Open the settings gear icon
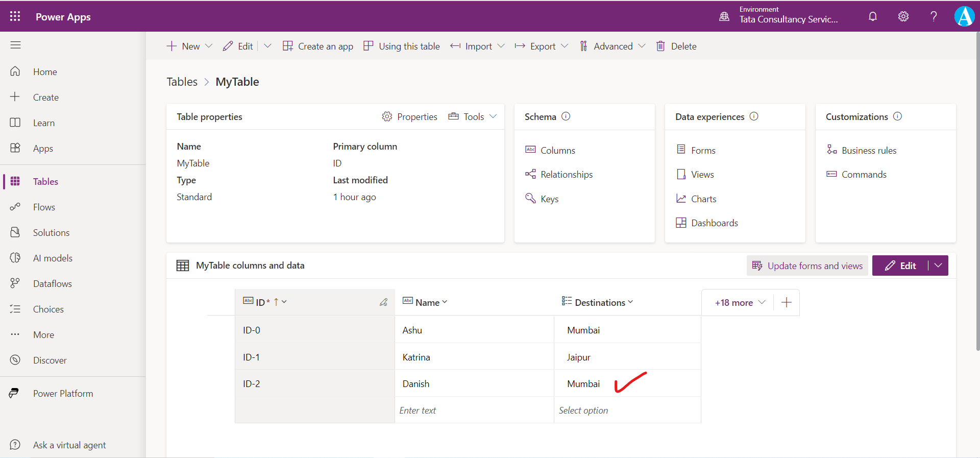The width and height of the screenshot is (980, 458). click(903, 16)
